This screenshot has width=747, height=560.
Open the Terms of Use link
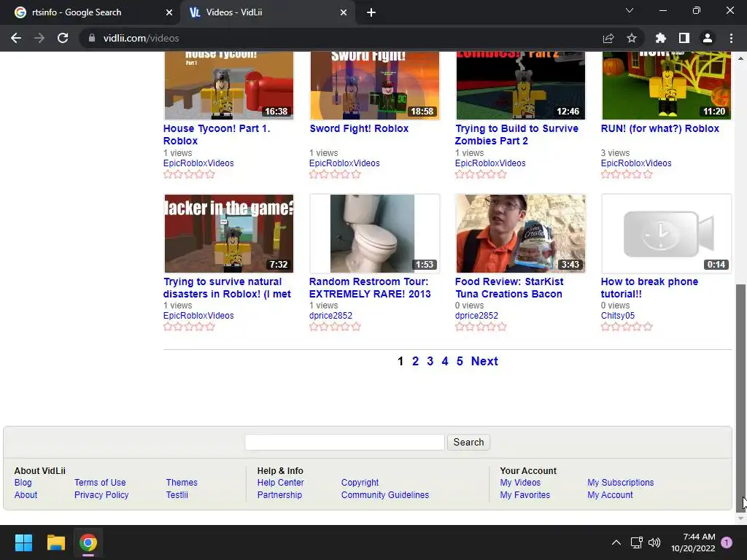click(100, 483)
